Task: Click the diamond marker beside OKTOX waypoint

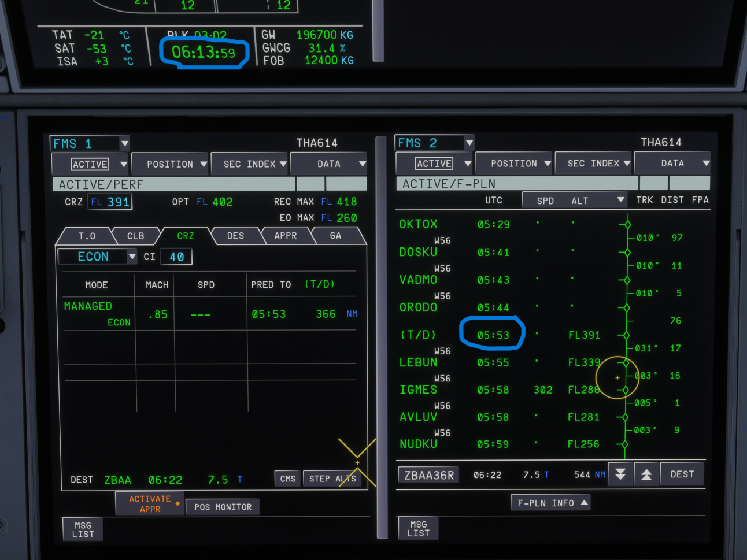Action: pyautogui.click(x=627, y=225)
